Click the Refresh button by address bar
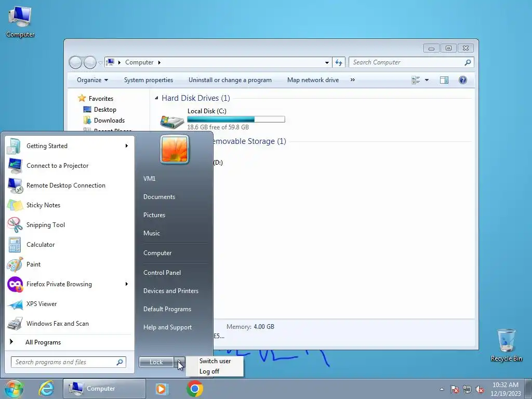 pos(339,62)
